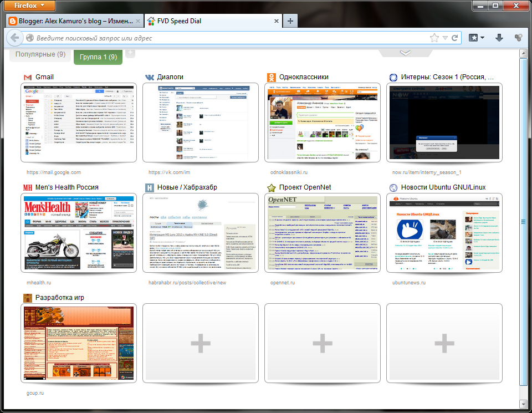Click the Хабрахабр H favicon
Image resolution: width=532 pixels, height=413 pixels.
click(x=150, y=188)
